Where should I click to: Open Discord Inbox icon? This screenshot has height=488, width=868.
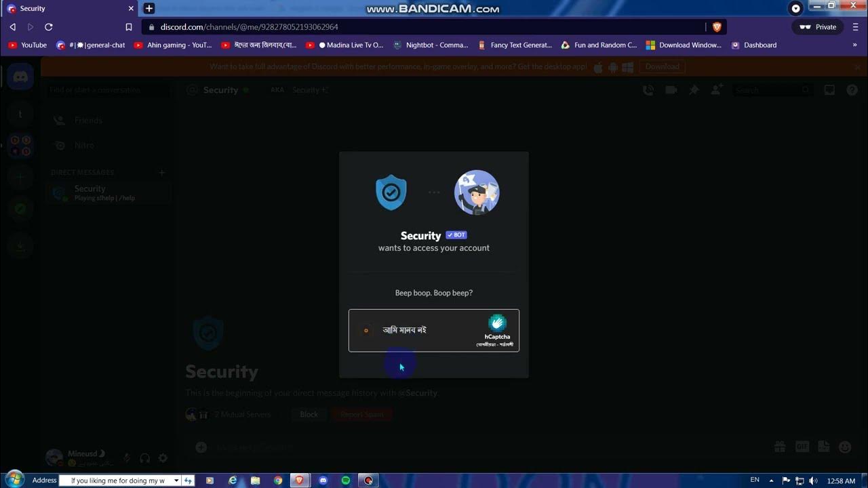coord(829,90)
